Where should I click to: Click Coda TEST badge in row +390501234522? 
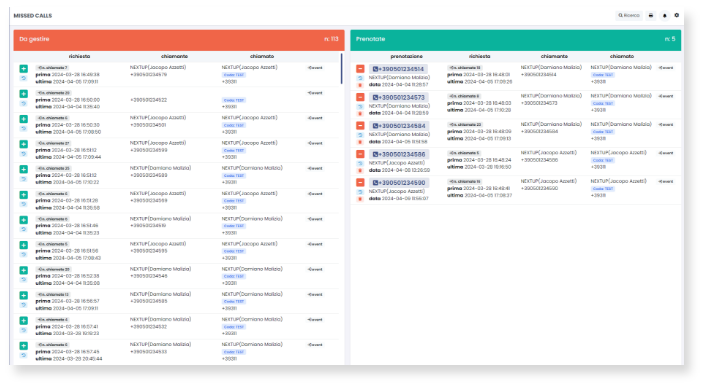(x=234, y=100)
